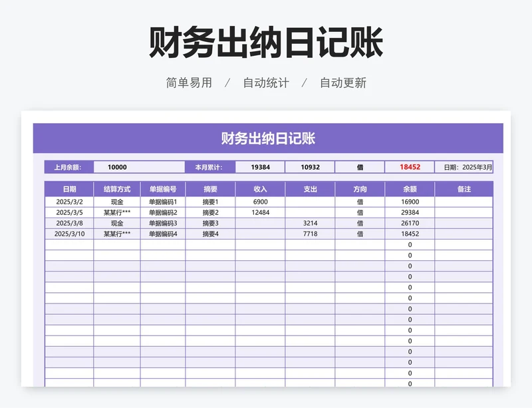
Task: Click the 支出 cell of the 2025/3/2 row
Action: tap(310, 202)
